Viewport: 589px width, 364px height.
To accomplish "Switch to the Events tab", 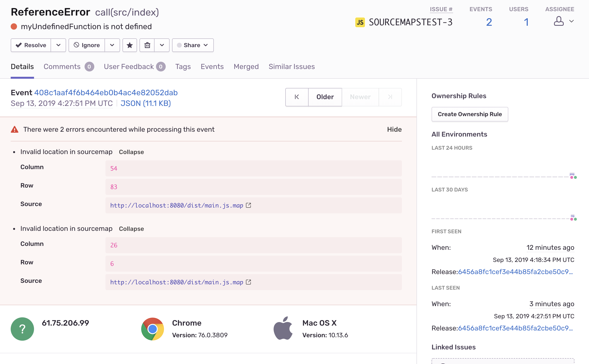I will coord(212,67).
